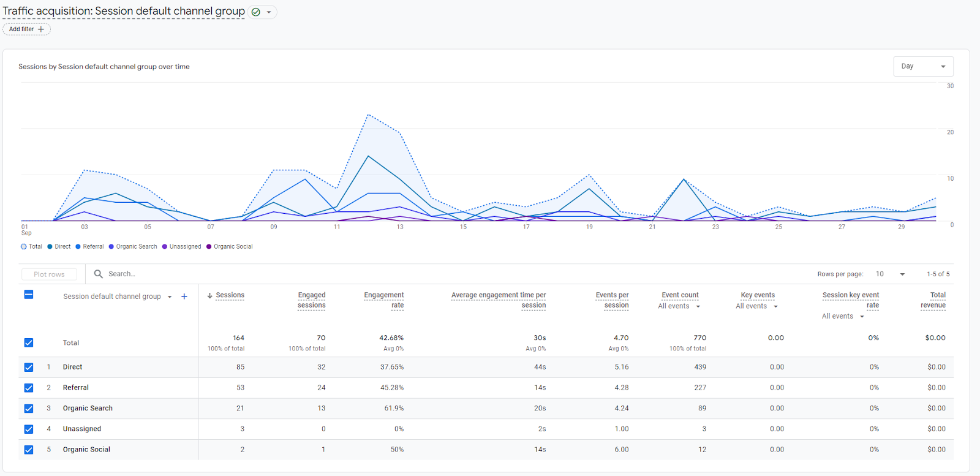This screenshot has width=980, height=476.
Task: Click total engagement rate 42.68%
Action: pos(391,338)
